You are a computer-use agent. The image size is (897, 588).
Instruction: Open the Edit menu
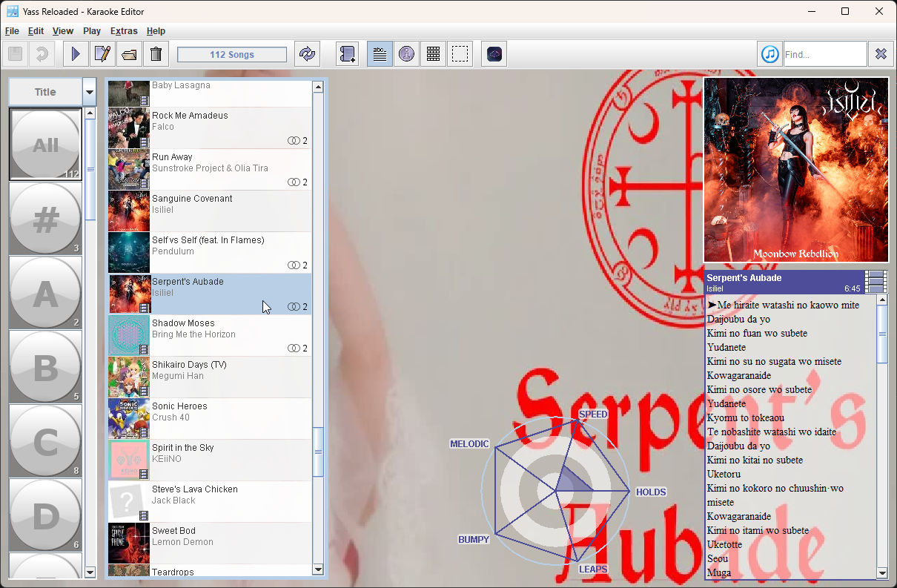coord(36,31)
